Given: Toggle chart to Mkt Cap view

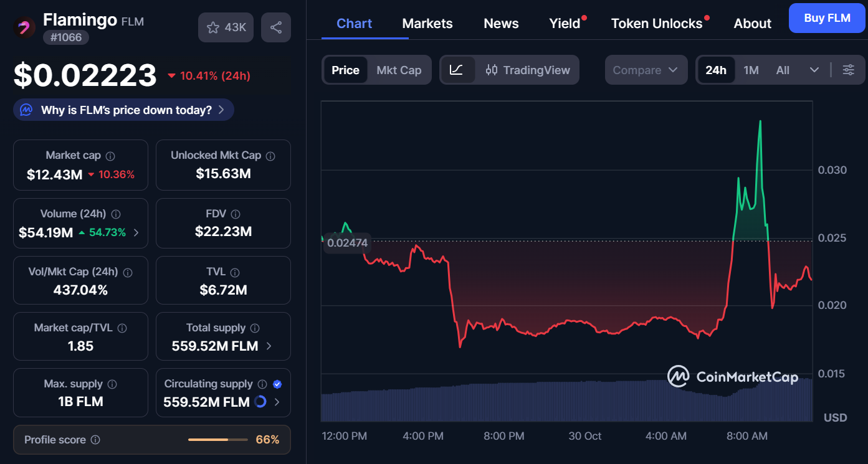Looking at the screenshot, I should coord(399,70).
